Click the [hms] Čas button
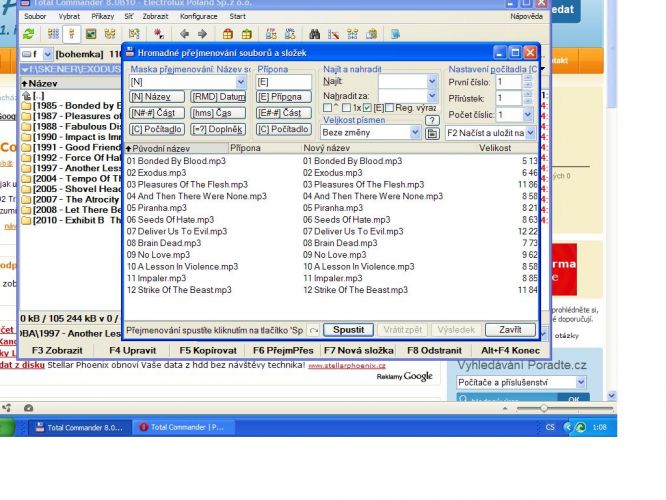 pyautogui.click(x=218, y=113)
